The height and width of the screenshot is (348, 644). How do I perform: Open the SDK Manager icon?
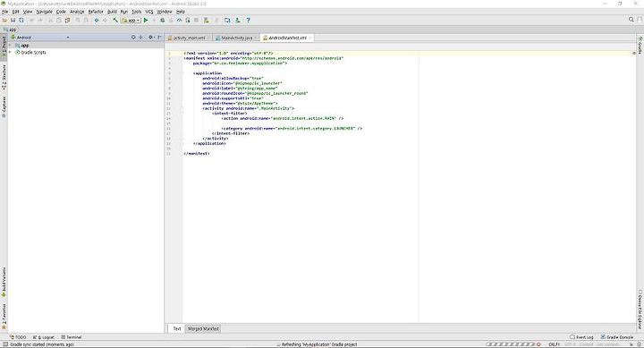237,20
